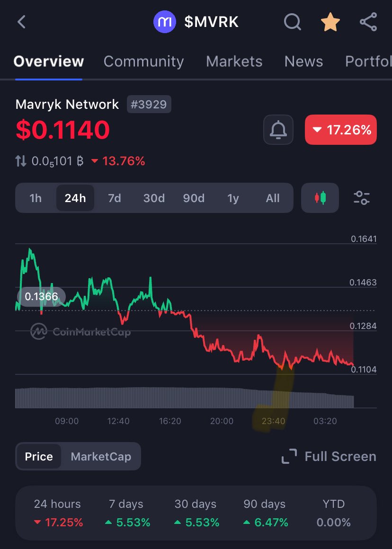
Task: Tap the Mavryk purple logo icon
Action: [165, 22]
